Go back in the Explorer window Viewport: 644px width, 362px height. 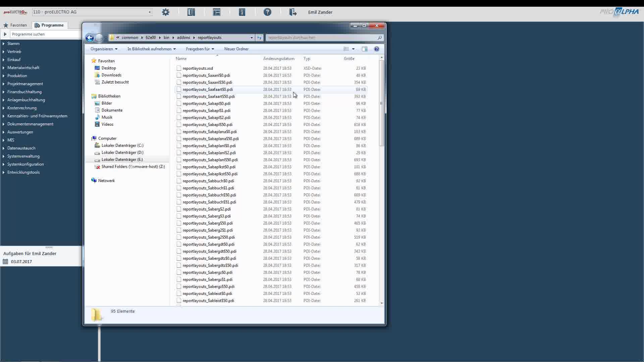[90, 38]
